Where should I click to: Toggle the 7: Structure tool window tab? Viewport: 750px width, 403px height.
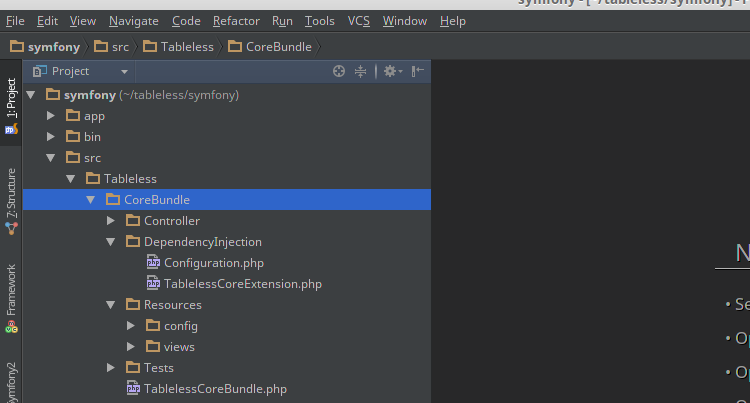[11, 201]
